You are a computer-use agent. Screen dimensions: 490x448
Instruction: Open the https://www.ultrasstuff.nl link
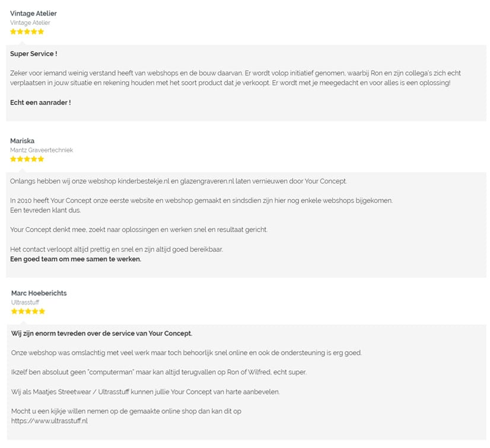coord(49,421)
